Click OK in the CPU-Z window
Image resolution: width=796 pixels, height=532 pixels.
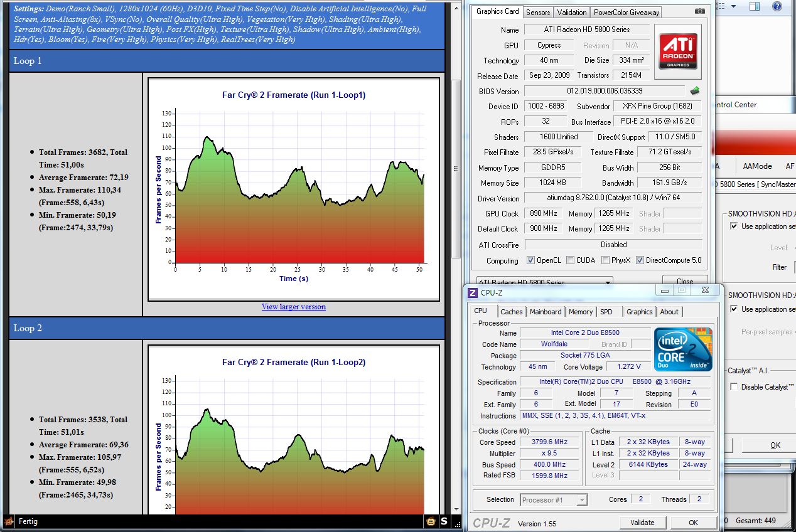pyautogui.click(x=693, y=523)
